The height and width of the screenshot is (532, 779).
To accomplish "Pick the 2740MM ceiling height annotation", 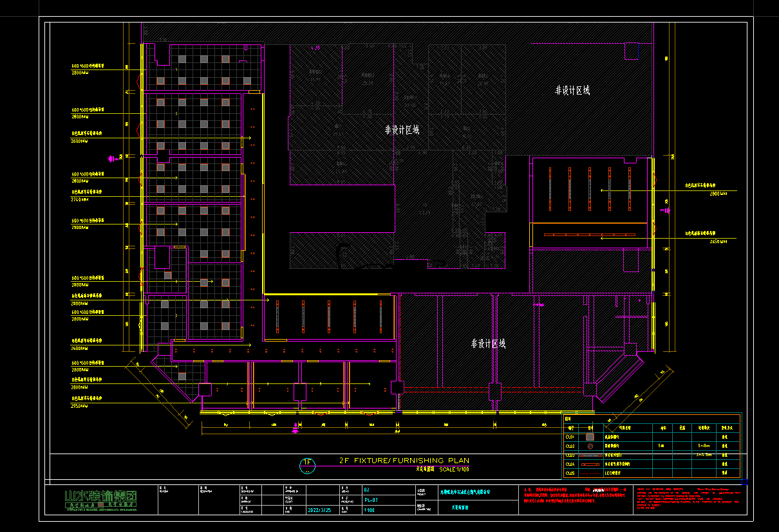I will tap(79, 200).
